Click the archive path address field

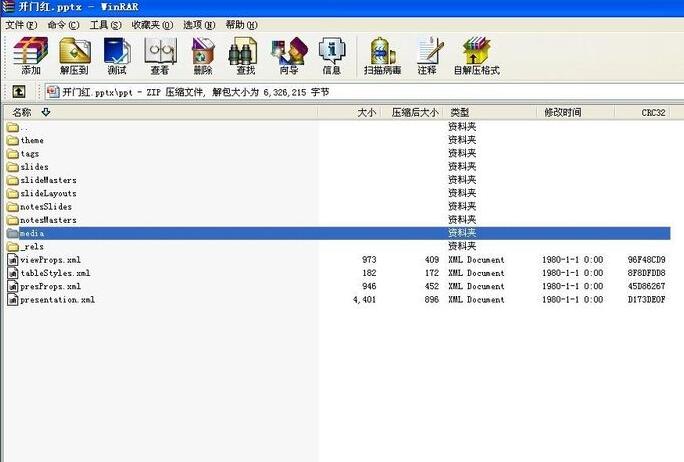[x=350, y=92]
